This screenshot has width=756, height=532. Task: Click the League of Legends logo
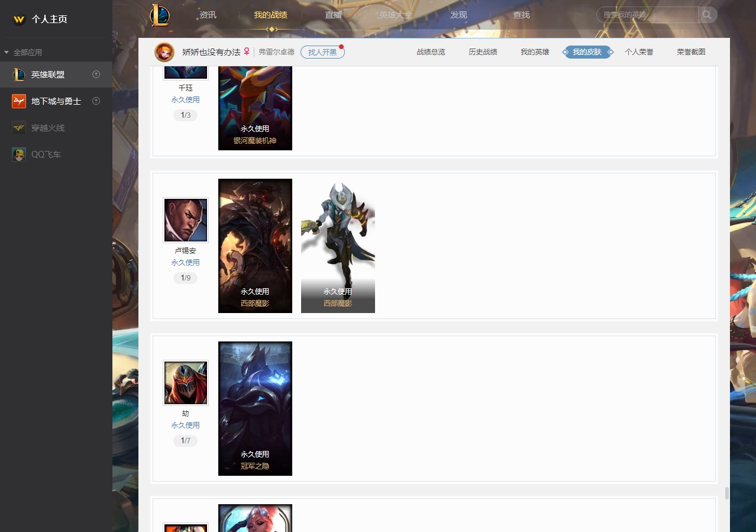pyautogui.click(x=160, y=15)
